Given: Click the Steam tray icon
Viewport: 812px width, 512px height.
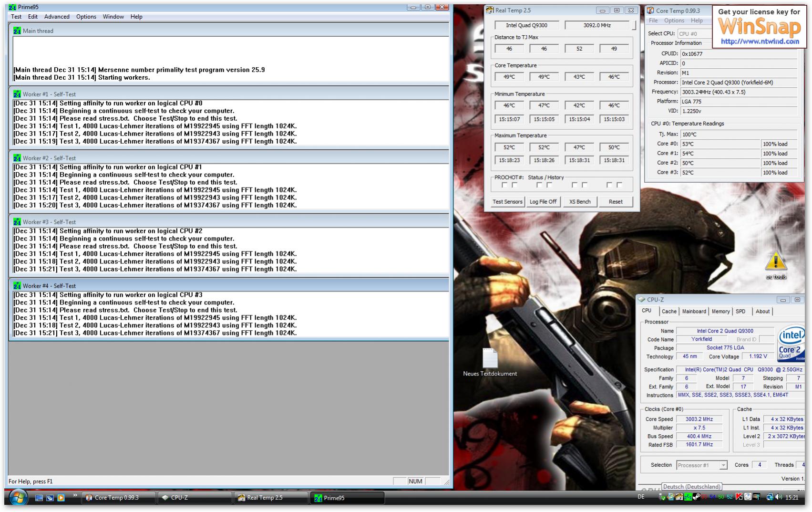Looking at the screenshot, I should click(x=696, y=497).
